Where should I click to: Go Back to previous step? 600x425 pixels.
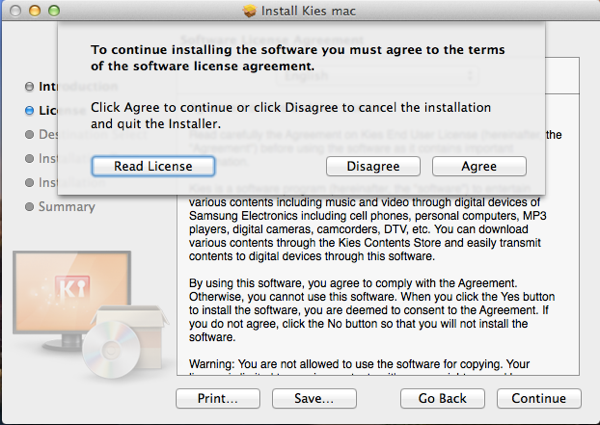click(x=442, y=398)
